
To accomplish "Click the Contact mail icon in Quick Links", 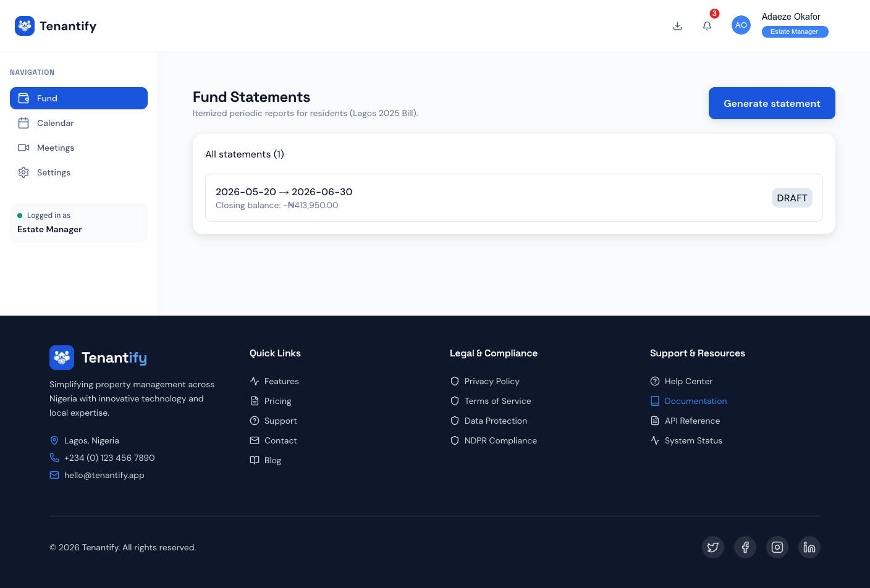I will [255, 440].
